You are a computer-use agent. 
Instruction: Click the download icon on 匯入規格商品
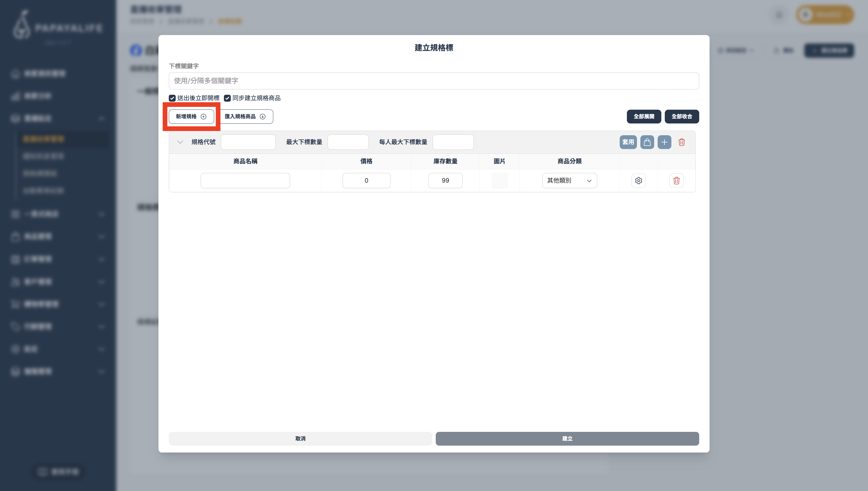coord(263,116)
